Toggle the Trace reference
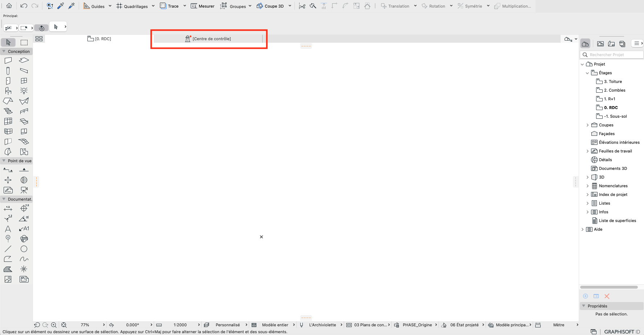 169,6
